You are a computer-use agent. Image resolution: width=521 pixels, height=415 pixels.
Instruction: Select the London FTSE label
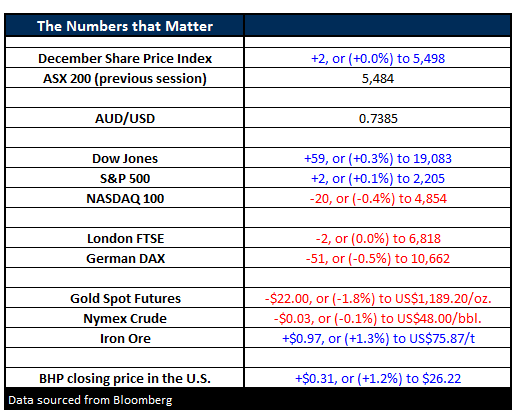[x=125, y=239]
